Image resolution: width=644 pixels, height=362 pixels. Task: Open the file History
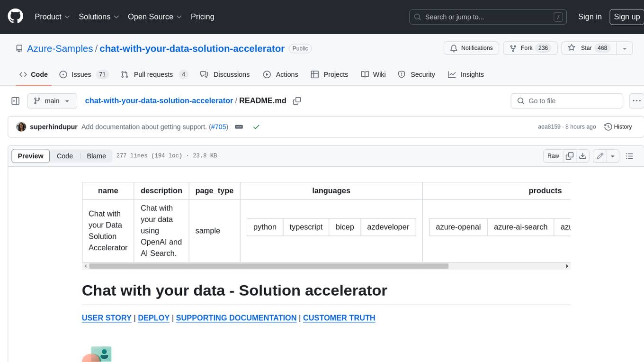[618, 127]
